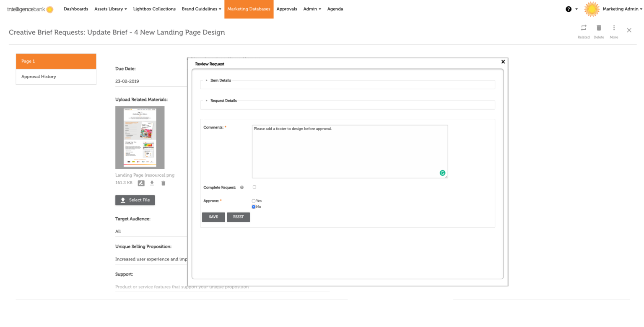644x327 pixels.
Task: Select No for Approve
Action: 254,207
